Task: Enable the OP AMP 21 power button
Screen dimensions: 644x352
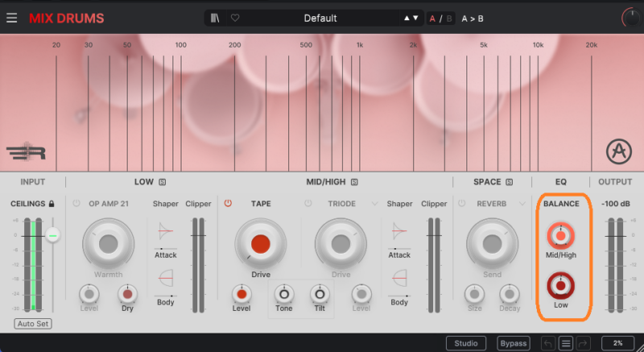Action: pyautogui.click(x=76, y=204)
